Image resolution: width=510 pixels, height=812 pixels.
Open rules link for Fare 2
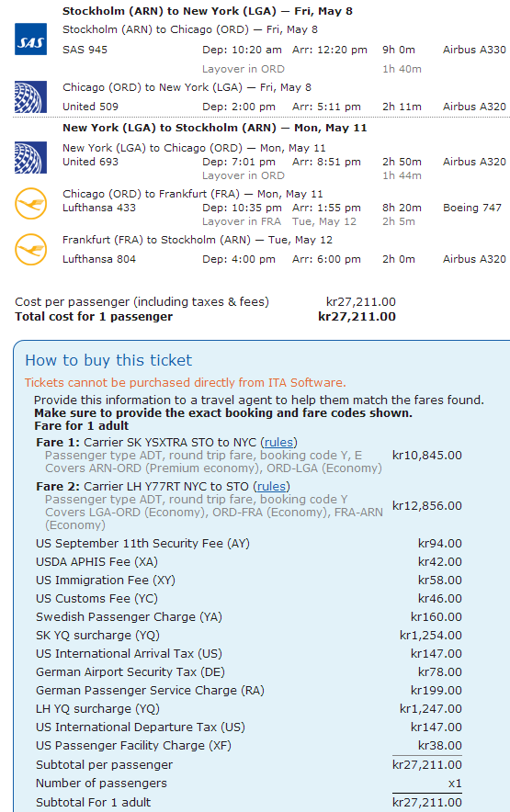[272, 486]
